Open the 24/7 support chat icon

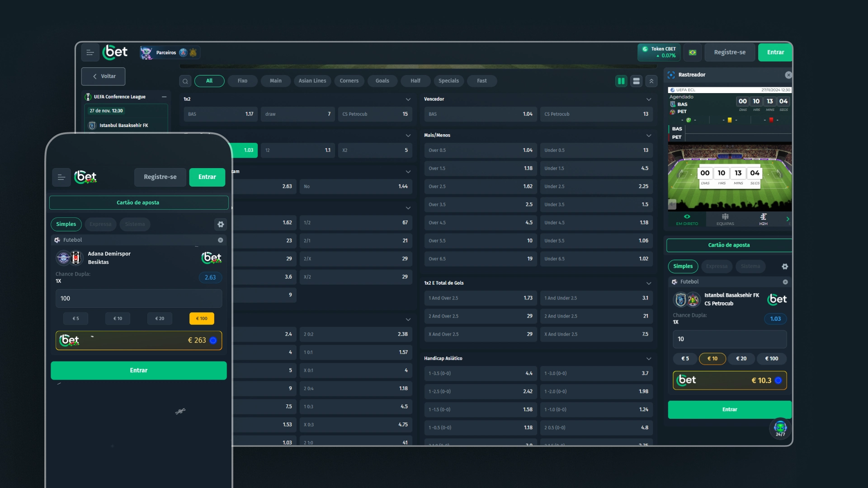coord(780,428)
